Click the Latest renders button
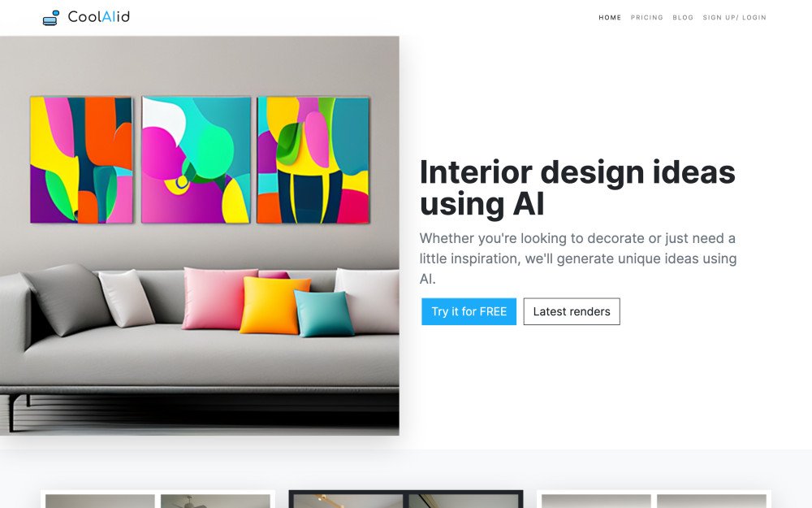The height and width of the screenshot is (508, 812). pos(572,311)
